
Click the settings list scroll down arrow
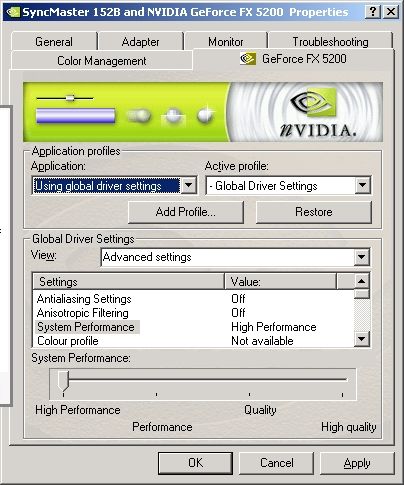[362, 339]
